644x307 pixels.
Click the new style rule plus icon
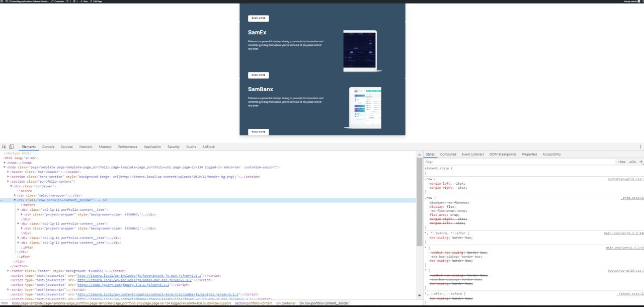point(640,162)
